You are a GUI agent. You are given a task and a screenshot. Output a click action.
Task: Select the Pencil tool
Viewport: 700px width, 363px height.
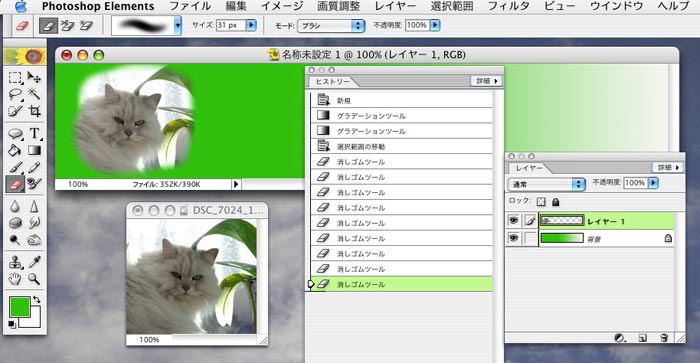click(x=34, y=167)
